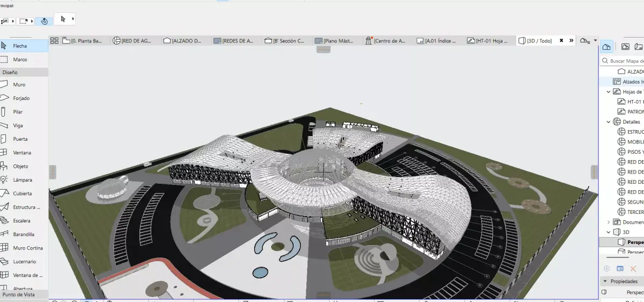
Task: Click the left panel splitter handle
Action: [x=52, y=172]
